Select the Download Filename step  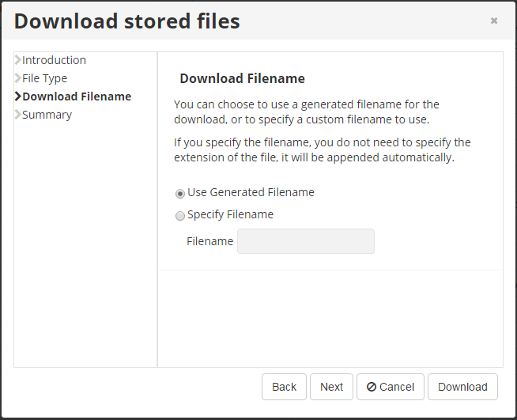[x=77, y=96]
